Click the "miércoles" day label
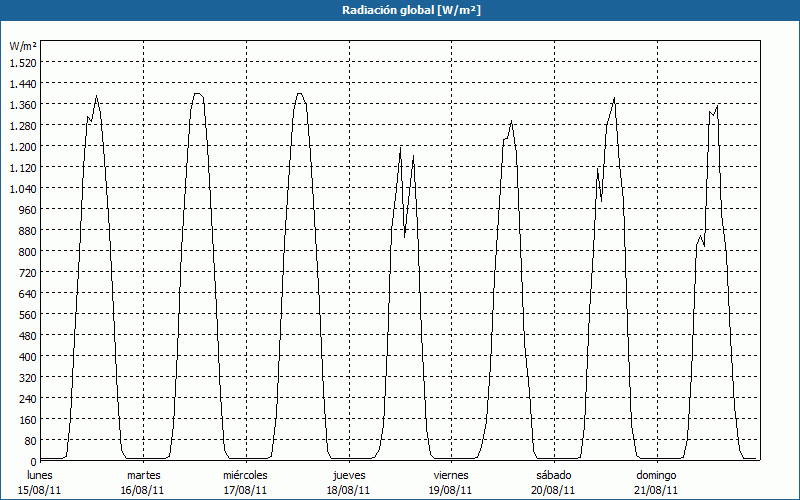The width and height of the screenshot is (800, 500). pos(245,475)
